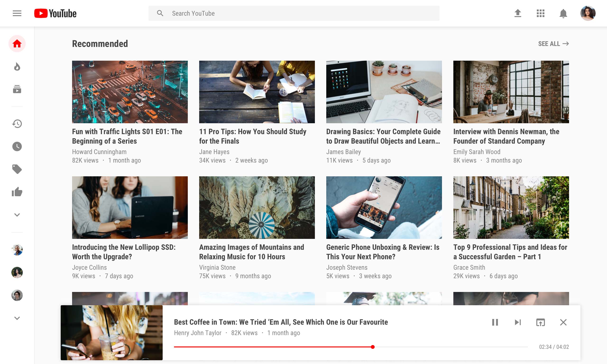607x364 pixels.
Task: Skip to next video in mini player
Action: [518, 322]
